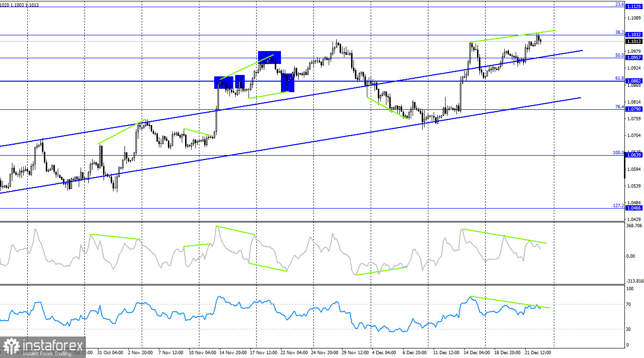
Task: Click the 18 Dec 20:00 time label
Action: [507, 352]
